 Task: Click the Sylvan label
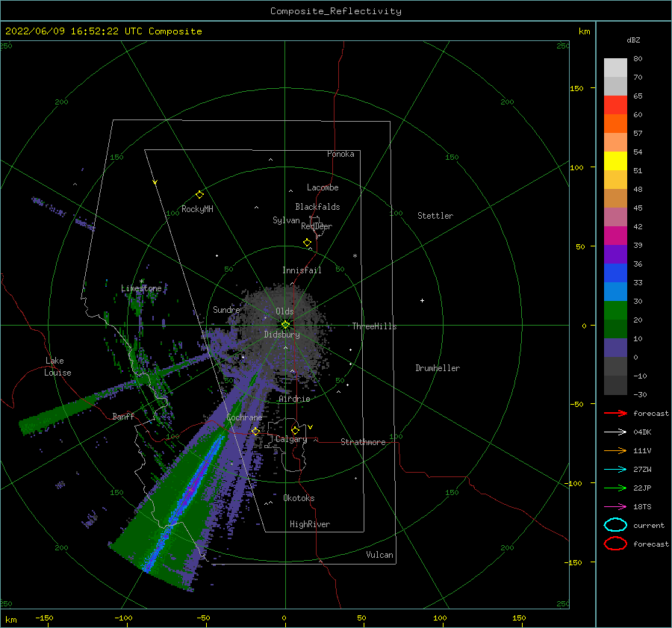pyautogui.click(x=286, y=220)
